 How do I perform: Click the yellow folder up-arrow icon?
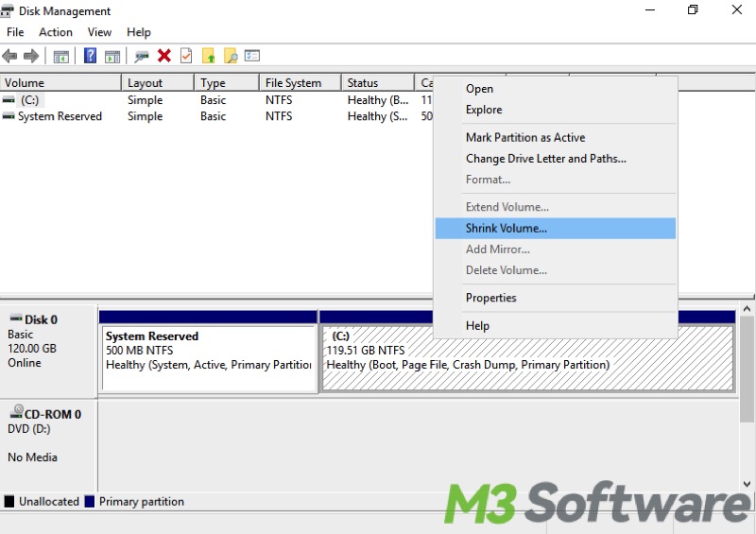click(208, 56)
